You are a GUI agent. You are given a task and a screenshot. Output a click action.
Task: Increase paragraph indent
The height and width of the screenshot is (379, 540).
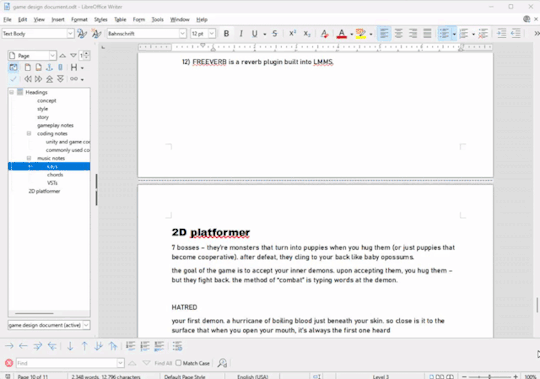point(501,33)
